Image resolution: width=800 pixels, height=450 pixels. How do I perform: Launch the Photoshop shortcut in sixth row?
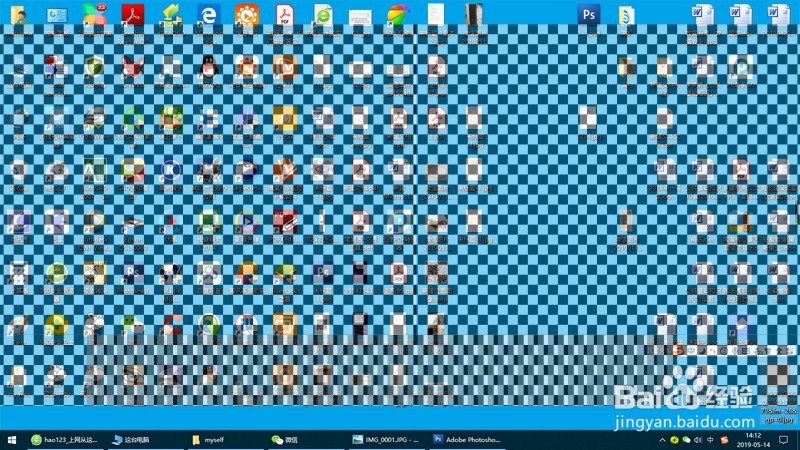point(133,274)
